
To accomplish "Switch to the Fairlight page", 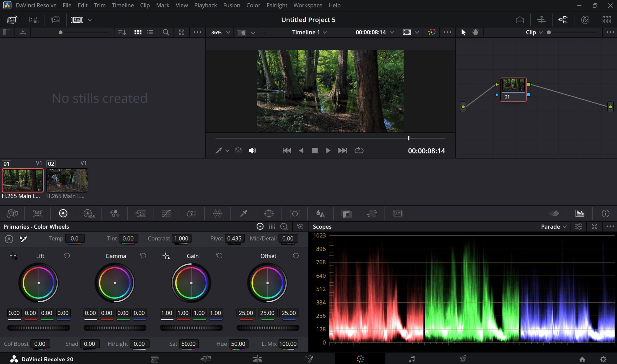I will tap(412, 359).
